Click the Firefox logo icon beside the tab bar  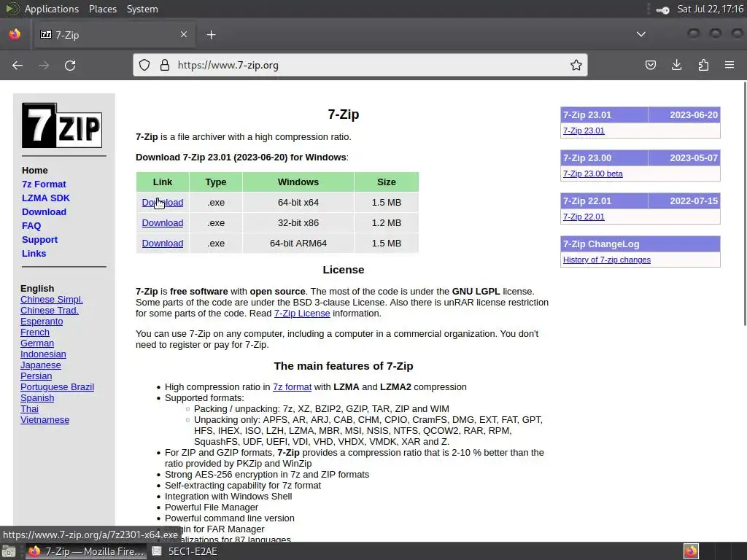pyautogui.click(x=15, y=34)
